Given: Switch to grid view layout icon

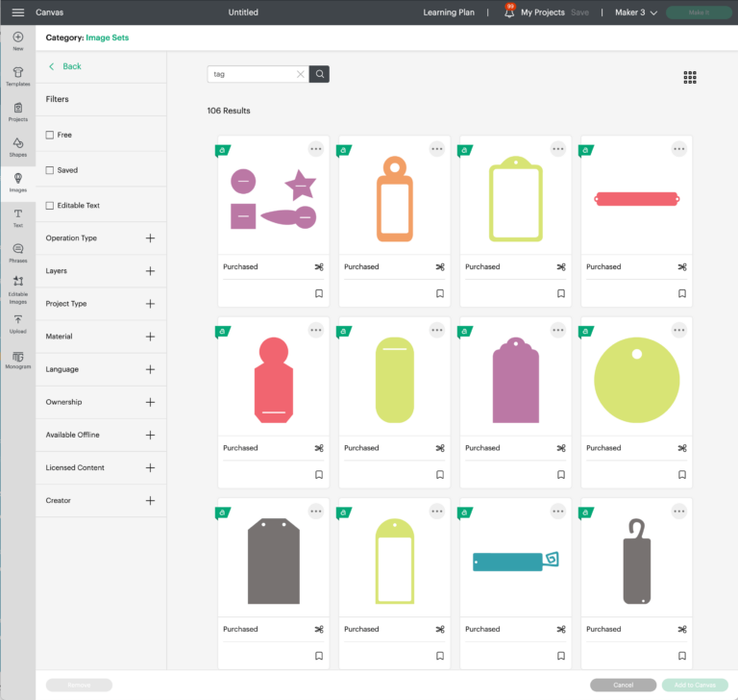Looking at the screenshot, I should coord(690,77).
